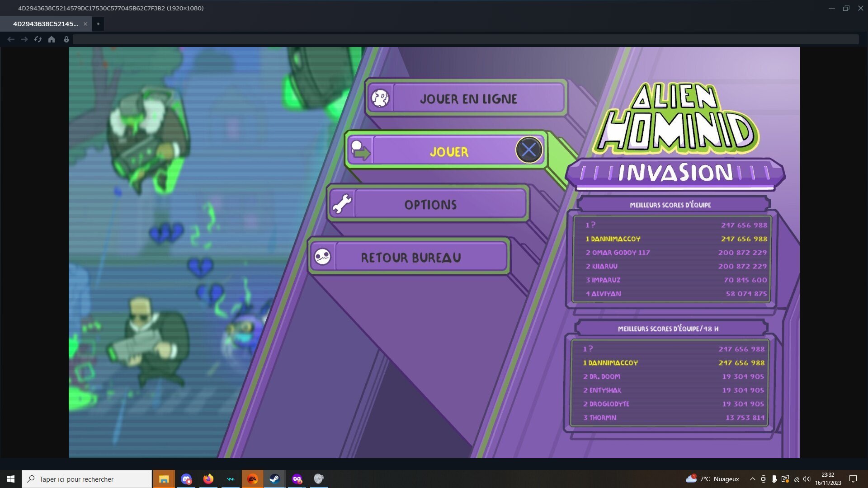Screen dimensions: 868x488
Task: Click the player arrow icon beside JOUER
Action: [x=360, y=150]
